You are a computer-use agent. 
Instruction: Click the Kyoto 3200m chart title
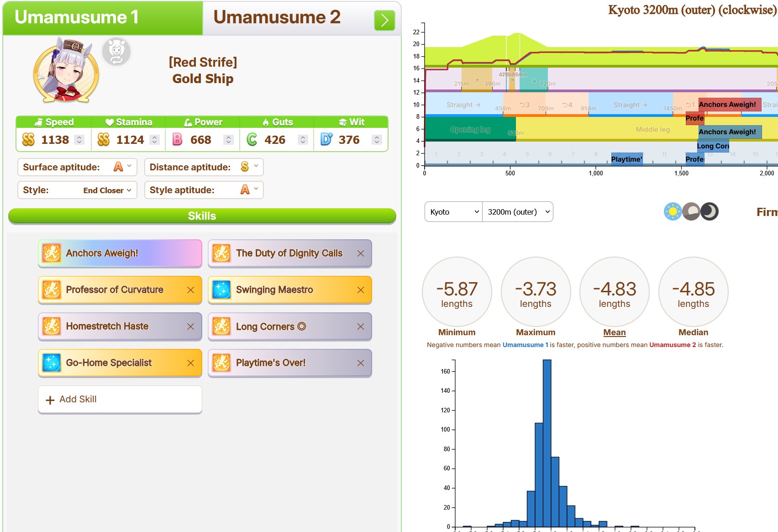pos(693,10)
